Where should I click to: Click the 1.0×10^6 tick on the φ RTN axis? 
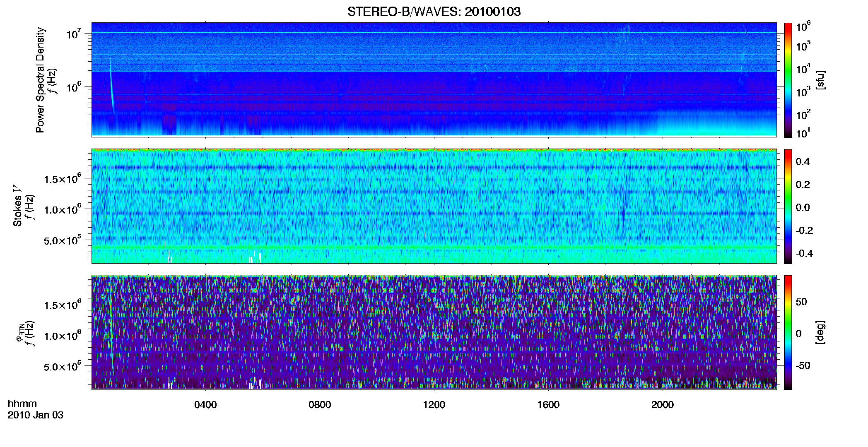[63, 336]
